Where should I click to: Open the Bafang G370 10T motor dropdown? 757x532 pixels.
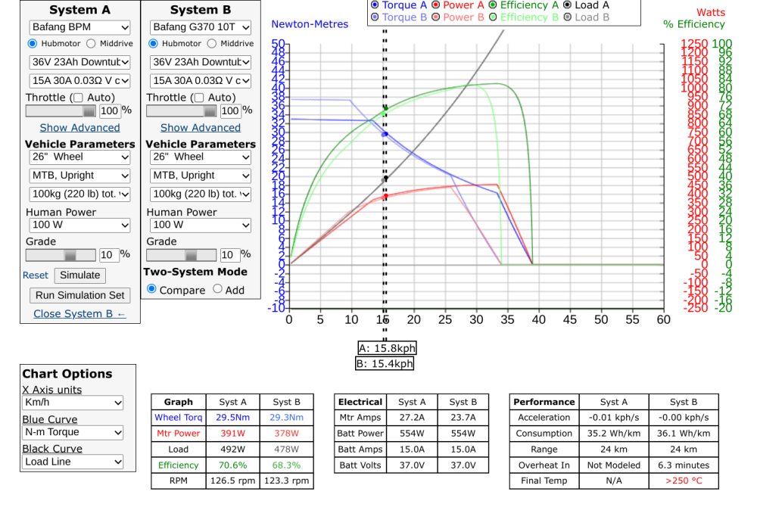point(200,26)
